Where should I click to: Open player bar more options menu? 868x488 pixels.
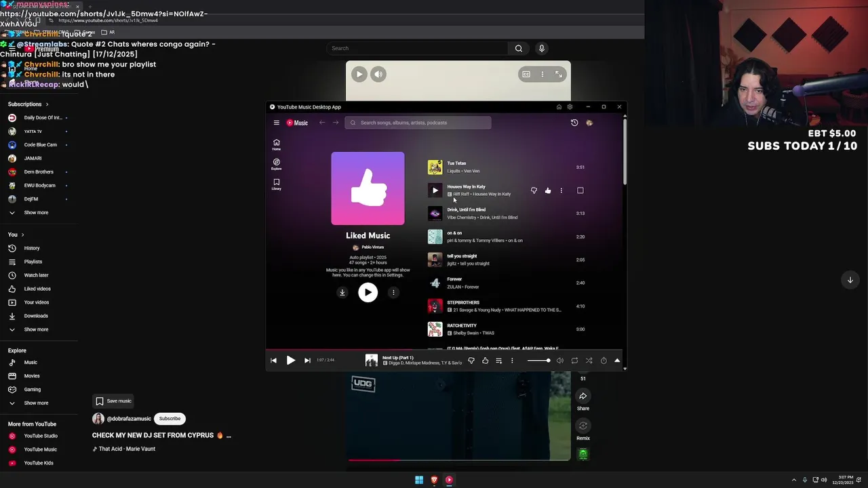[x=512, y=361]
